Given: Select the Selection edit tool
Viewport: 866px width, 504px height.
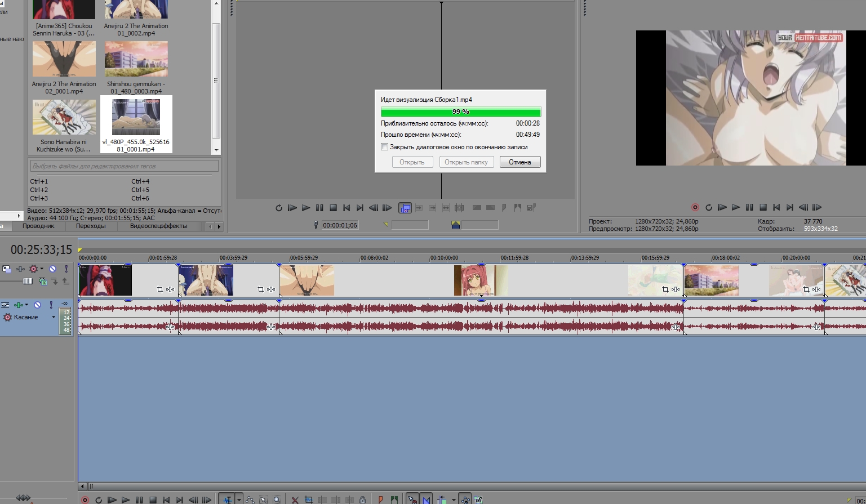Looking at the screenshot, I should tap(263, 499).
